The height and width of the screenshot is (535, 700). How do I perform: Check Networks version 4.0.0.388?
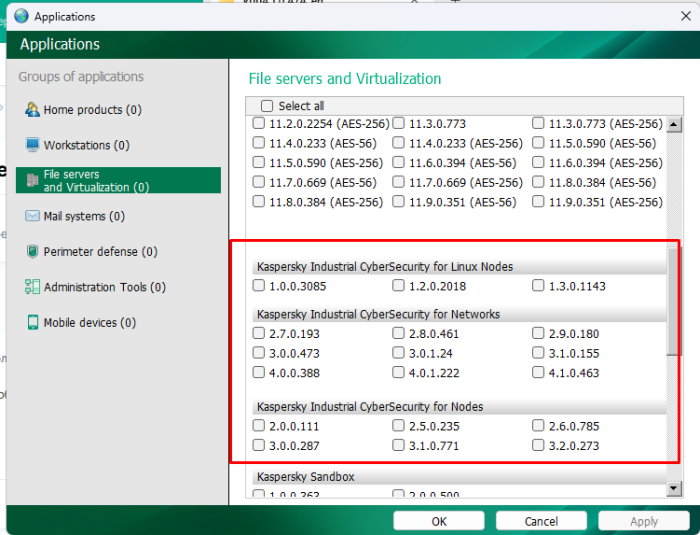coord(258,373)
